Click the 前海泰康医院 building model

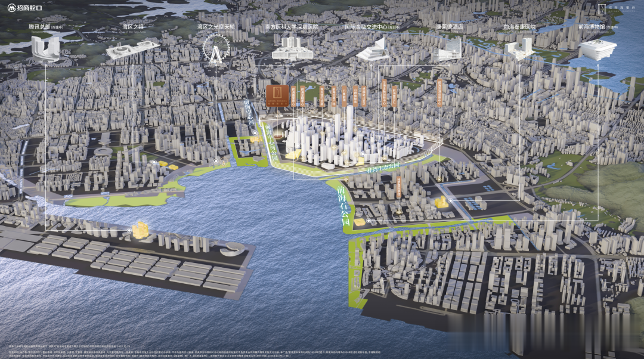[x=519, y=49]
